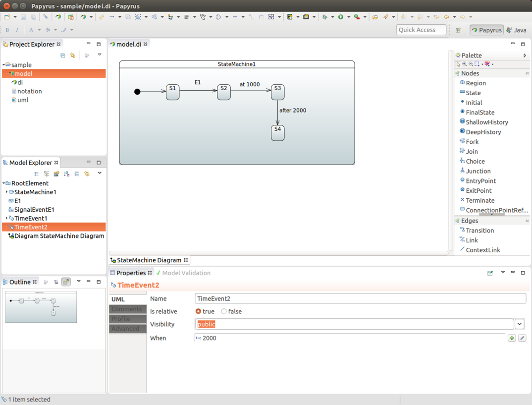Click the green Run toolbar button
This screenshot has height=405, width=532.
pos(341,17)
